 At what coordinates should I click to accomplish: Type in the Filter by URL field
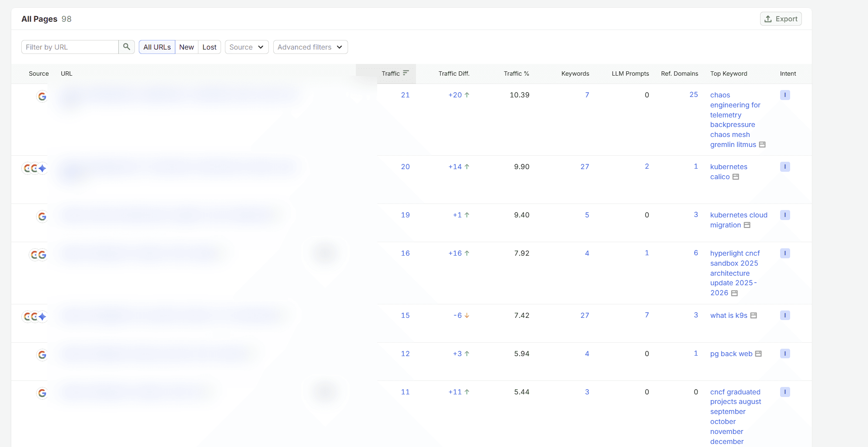click(70, 47)
